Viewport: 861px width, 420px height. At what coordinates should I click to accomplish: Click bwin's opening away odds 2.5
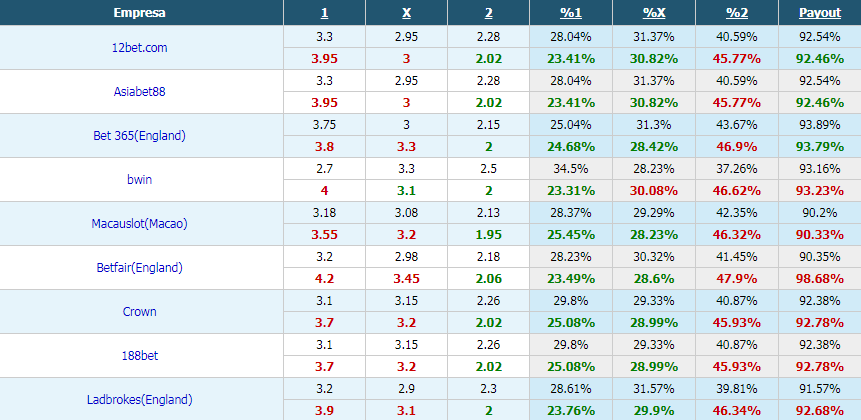[488, 169]
